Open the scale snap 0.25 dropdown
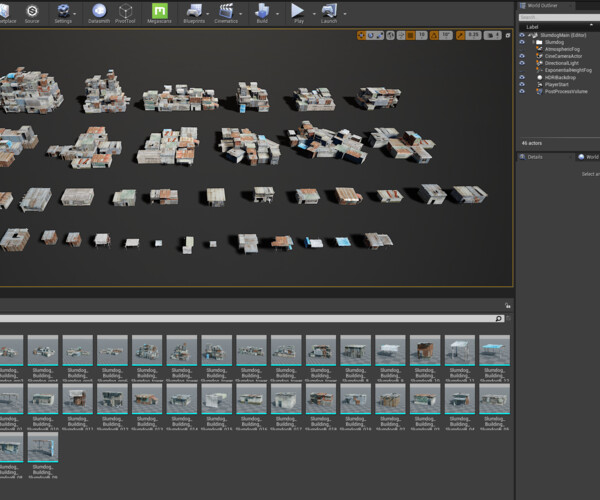Image resolution: width=600 pixels, height=500 pixels. (x=473, y=36)
